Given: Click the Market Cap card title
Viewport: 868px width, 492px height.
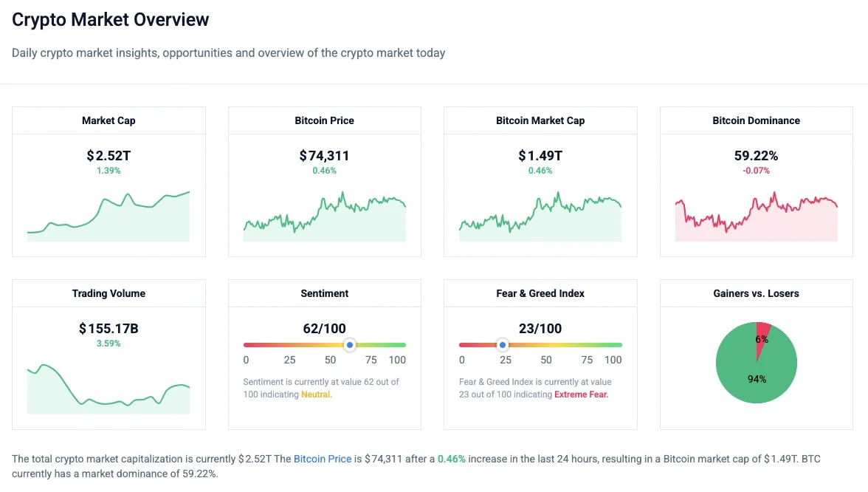Looking at the screenshot, I should (x=108, y=120).
